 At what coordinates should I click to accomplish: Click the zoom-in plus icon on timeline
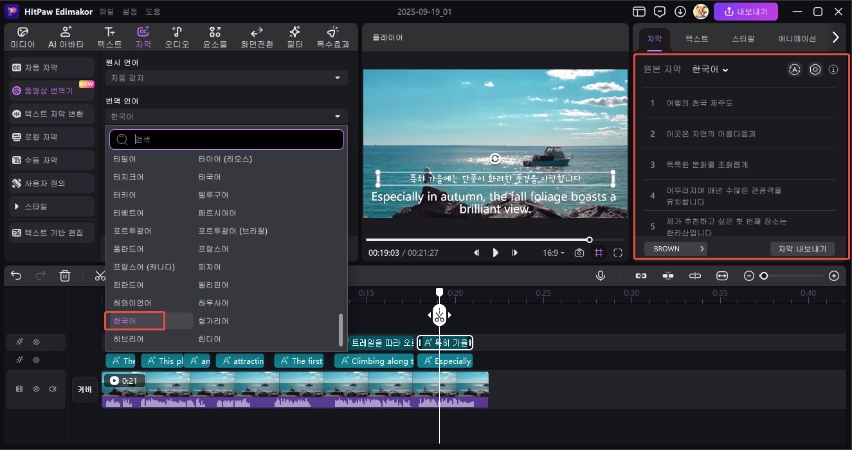pyautogui.click(x=834, y=275)
